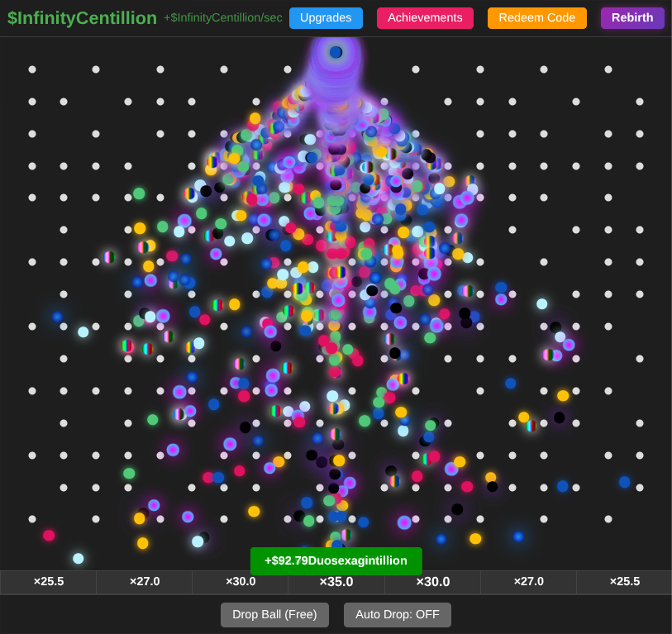Enable Auto Drop

click(x=398, y=614)
